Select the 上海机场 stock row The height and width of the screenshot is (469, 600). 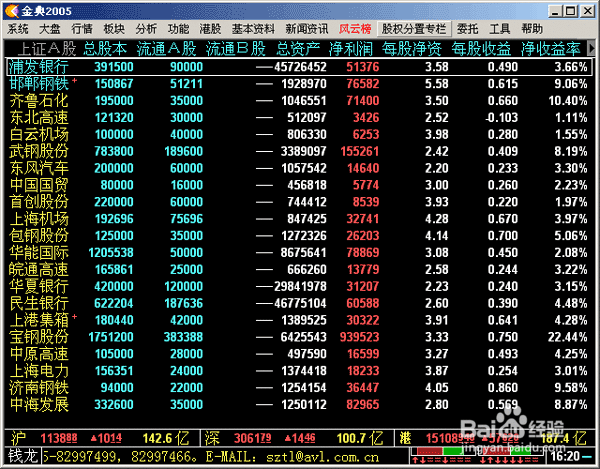[x=299, y=219]
